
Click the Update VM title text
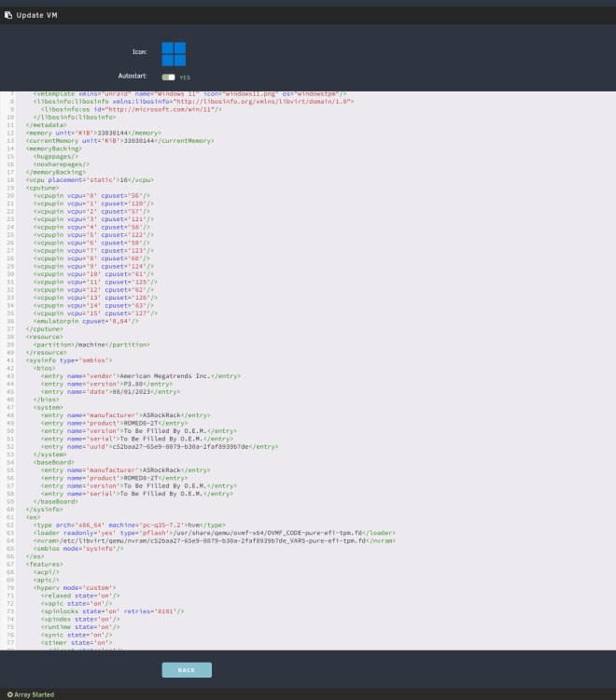(x=36, y=15)
